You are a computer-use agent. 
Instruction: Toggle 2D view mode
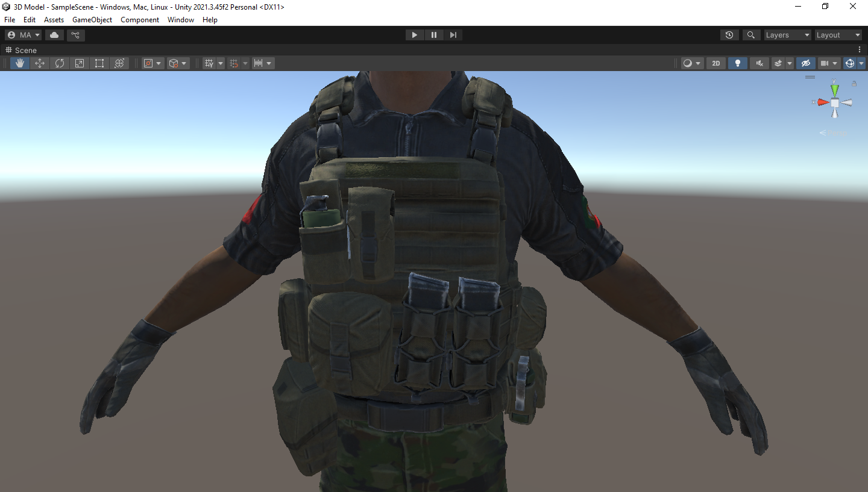[x=716, y=63]
